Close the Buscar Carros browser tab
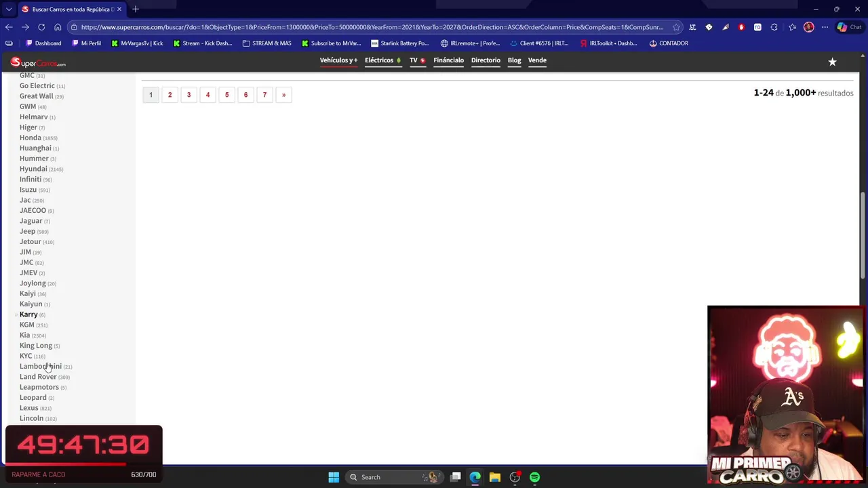 click(x=119, y=9)
